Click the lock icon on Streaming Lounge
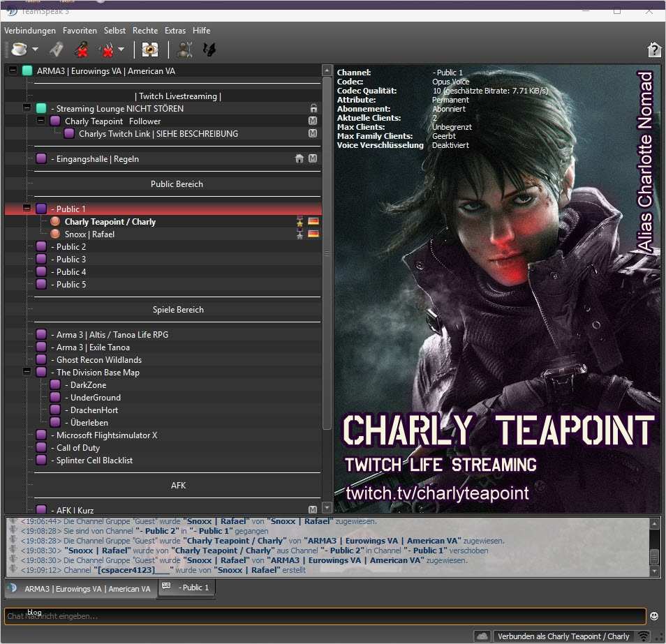This screenshot has height=644, width=666. (313, 109)
